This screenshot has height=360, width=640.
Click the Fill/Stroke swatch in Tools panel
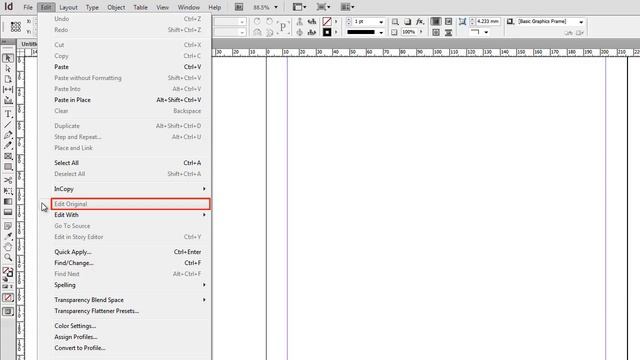(8, 272)
